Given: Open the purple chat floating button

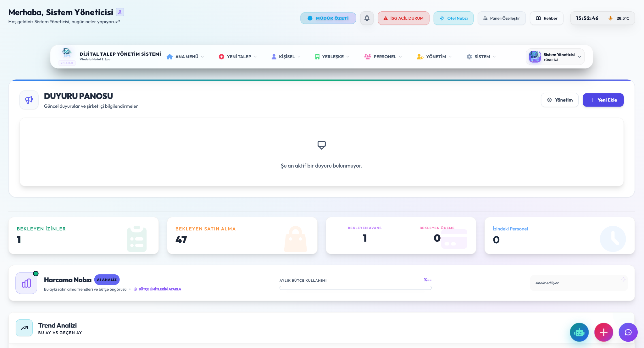Looking at the screenshot, I should point(628,332).
